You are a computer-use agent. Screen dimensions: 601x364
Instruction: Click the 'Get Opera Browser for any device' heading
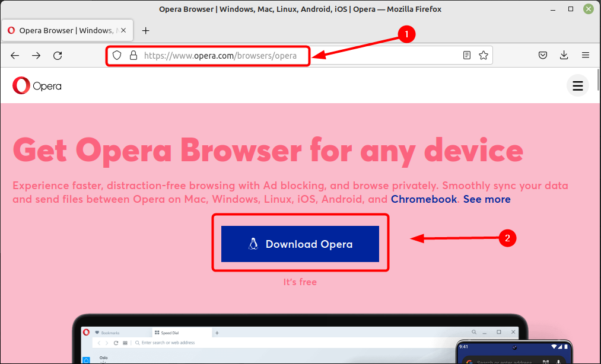tap(268, 151)
